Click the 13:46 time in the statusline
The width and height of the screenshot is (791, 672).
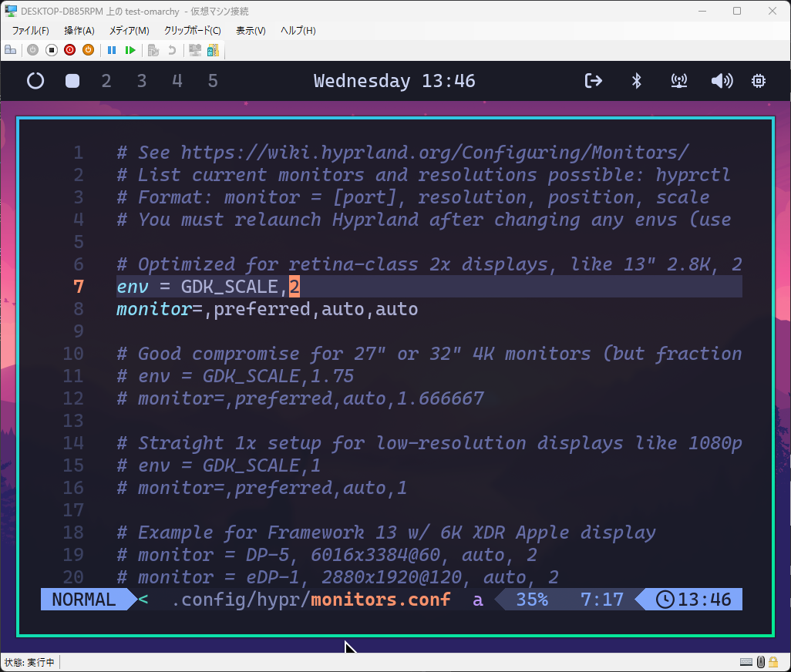pos(704,600)
